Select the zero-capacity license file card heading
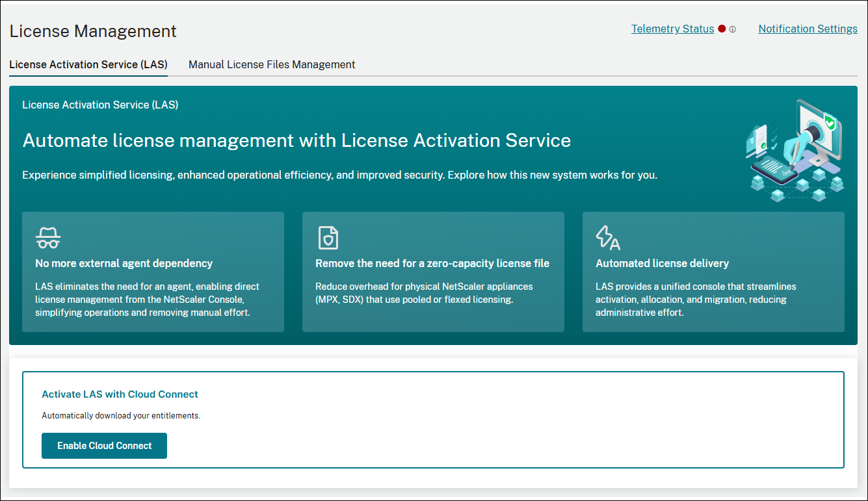This screenshot has height=501, width=868. click(432, 263)
